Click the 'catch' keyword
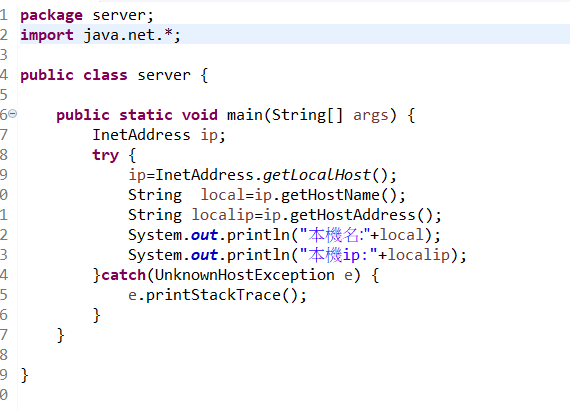This screenshot has width=570, height=411. coord(123,275)
